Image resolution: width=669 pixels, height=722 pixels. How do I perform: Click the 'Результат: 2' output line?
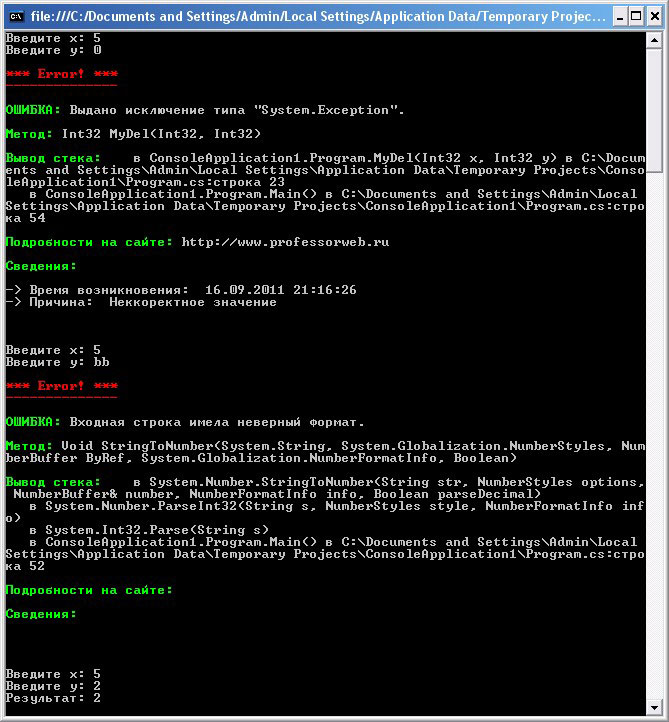click(x=53, y=698)
